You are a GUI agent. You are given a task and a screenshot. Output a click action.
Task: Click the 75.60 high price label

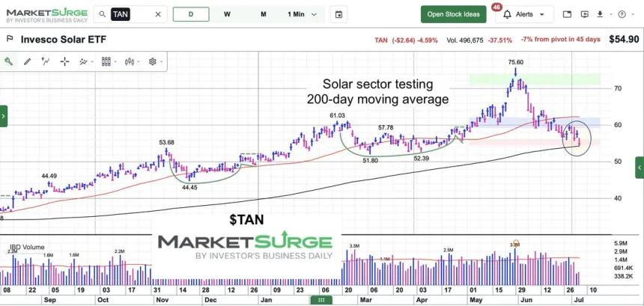[515, 62]
